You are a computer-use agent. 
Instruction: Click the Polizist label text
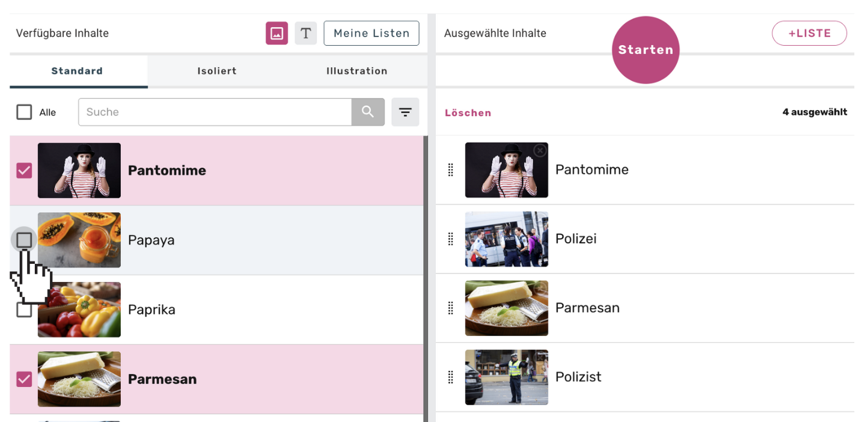point(578,377)
